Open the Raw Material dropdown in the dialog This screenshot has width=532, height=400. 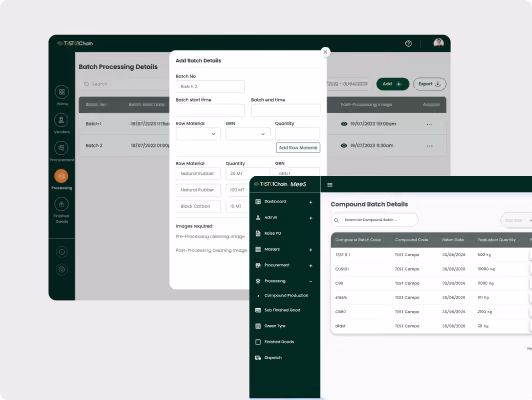point(198,134)
